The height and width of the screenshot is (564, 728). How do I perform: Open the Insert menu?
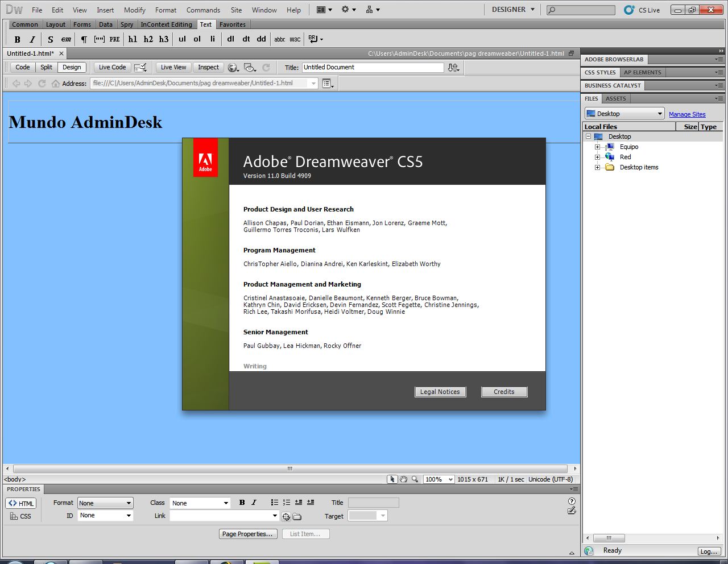(105, 10)
